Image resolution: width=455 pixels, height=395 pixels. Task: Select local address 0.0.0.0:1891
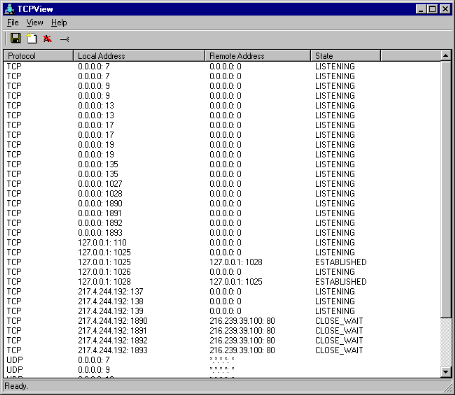[x=100, y=213]
